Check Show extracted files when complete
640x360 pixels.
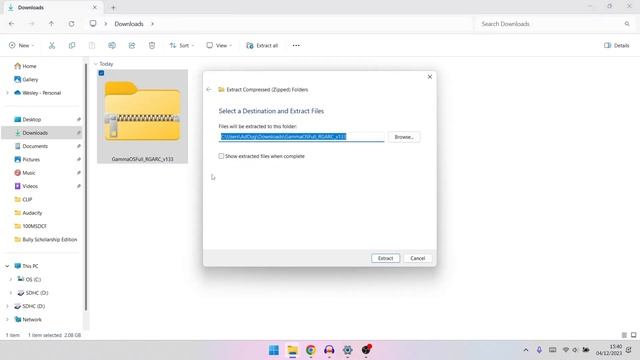pyautogui.click(x=221, y=156)
